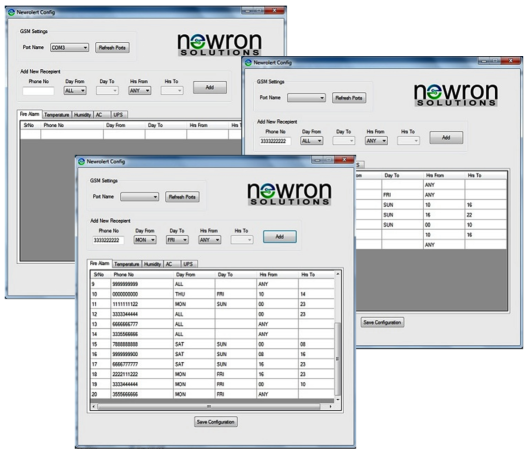Image resolution: width=529 pixels, height=453 pixels.
Task: Click Save Configuration in right window
Action: click(382, 322)
